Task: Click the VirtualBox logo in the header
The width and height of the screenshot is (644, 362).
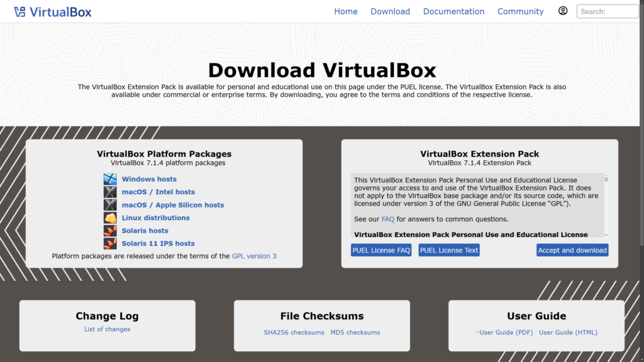Action: pos(53,12)
